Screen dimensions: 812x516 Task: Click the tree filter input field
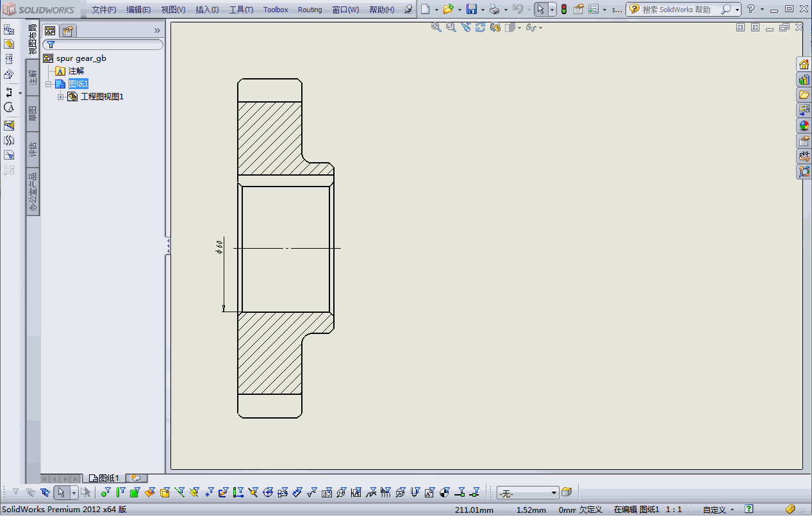[x=103, y=45]
